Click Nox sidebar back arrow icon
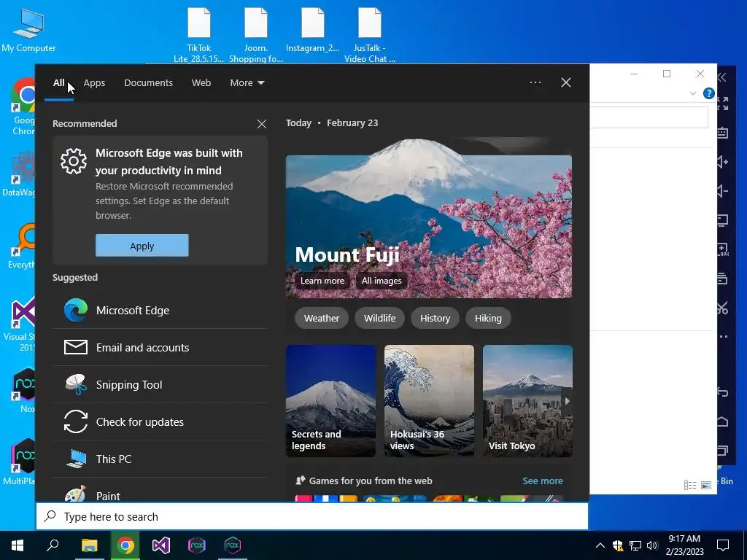This screenshot has height=560, width=747. coord(722,392)
